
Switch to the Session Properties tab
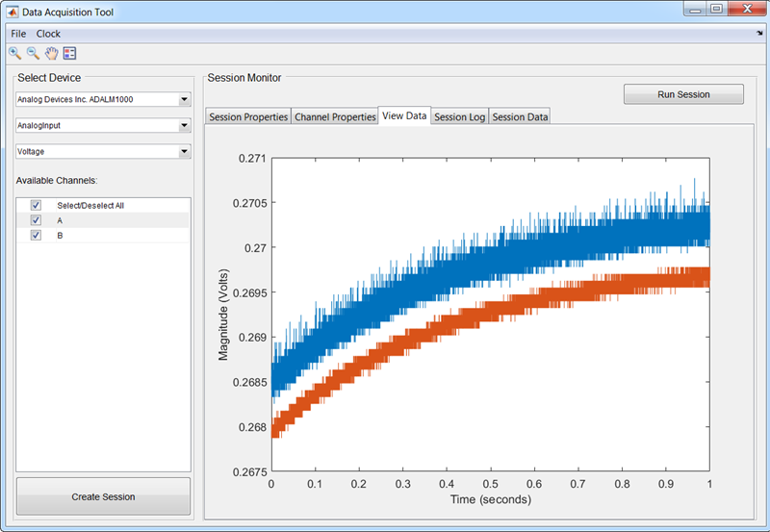pos(248,117)
